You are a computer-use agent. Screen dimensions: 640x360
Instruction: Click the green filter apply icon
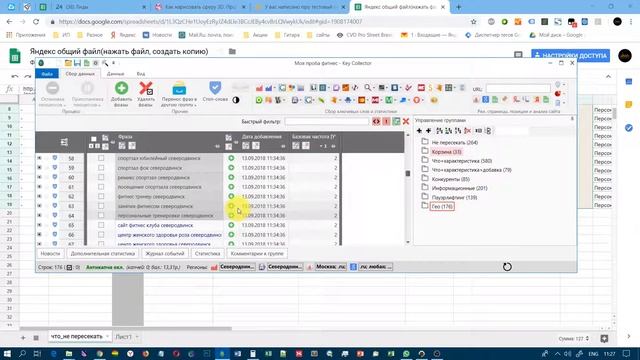(x=396, y=122)
